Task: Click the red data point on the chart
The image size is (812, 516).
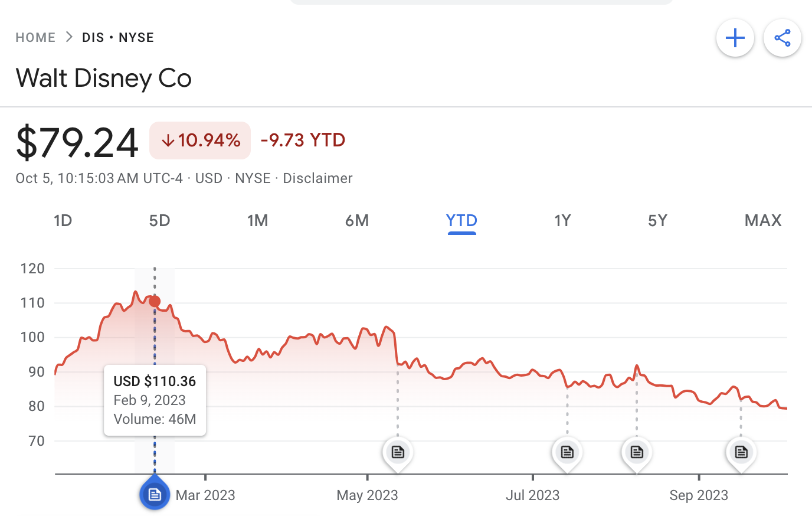Action: [x=155, y=301]
